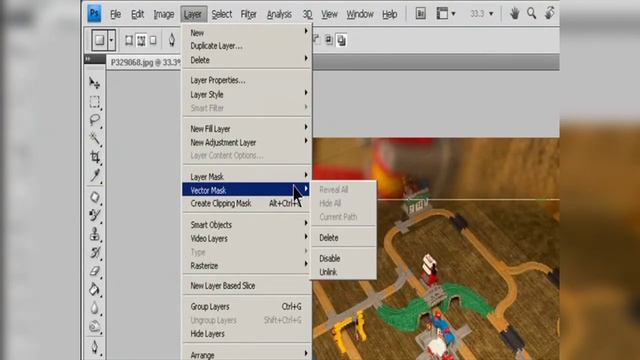The height and width of the screenshot is (360, 640).
Task: Expand the Layer Style submenu
Action: [247, 94]
